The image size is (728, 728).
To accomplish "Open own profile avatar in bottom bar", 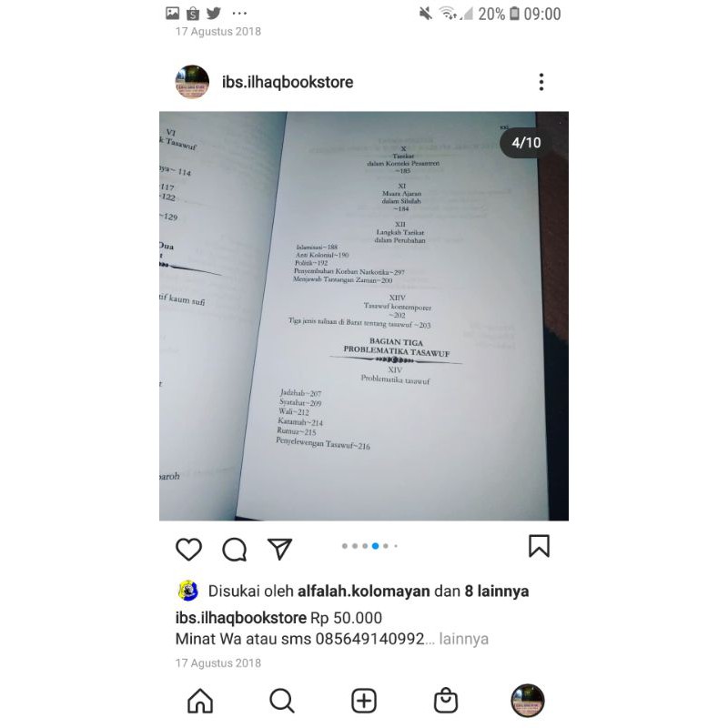I will [528, 700].
